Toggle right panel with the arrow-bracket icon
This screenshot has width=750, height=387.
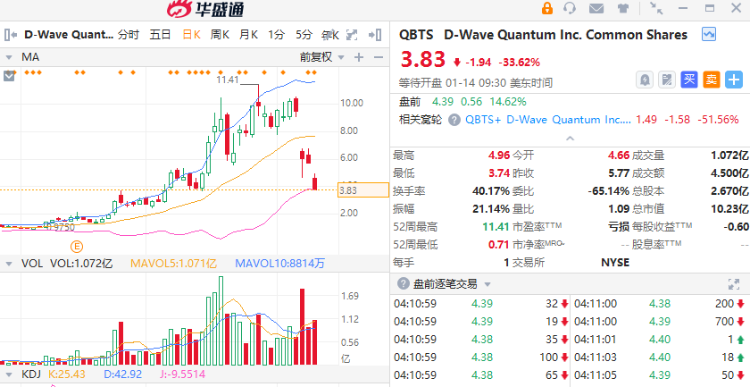pyautogui.click(x=375, y=34)
